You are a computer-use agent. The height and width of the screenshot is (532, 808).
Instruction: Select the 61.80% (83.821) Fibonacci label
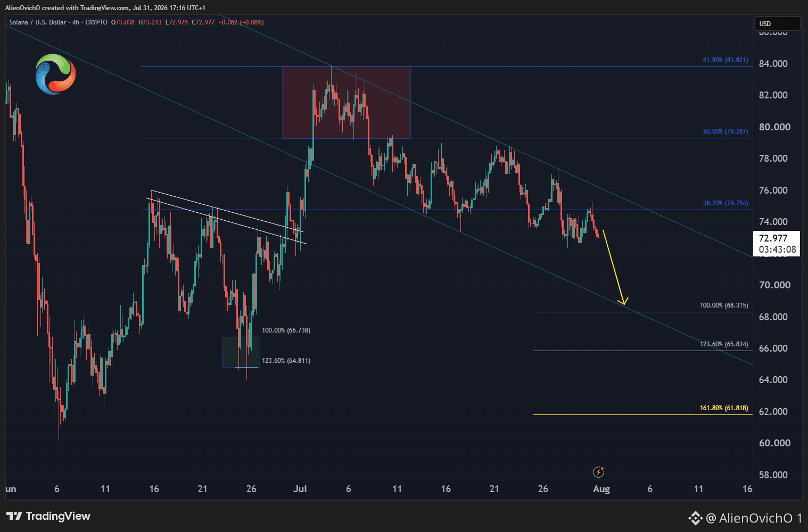(725, 60)
